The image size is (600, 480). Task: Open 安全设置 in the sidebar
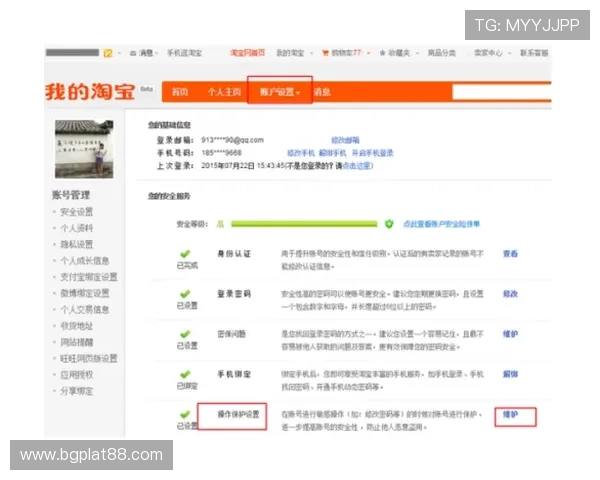click(77, 212)
